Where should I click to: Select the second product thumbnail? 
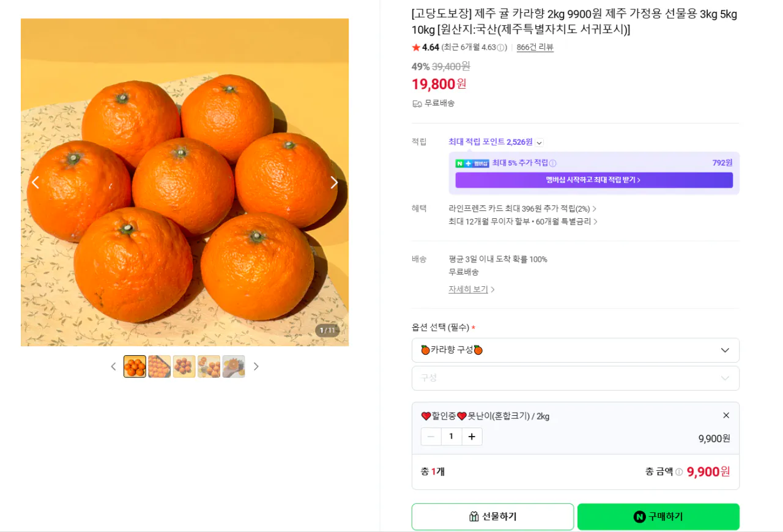(160, 366)
